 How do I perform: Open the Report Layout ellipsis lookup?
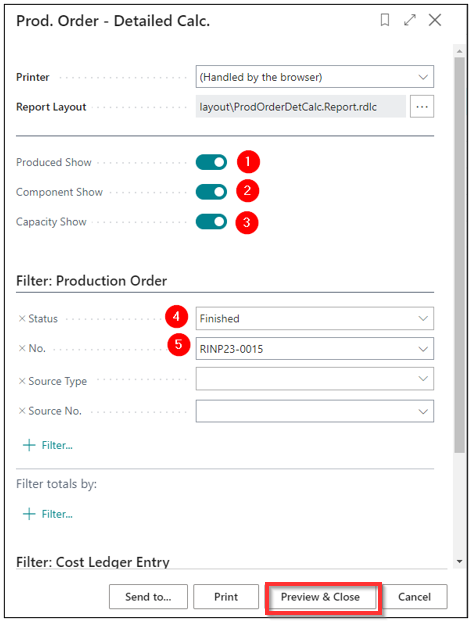[x=422, y=106]
